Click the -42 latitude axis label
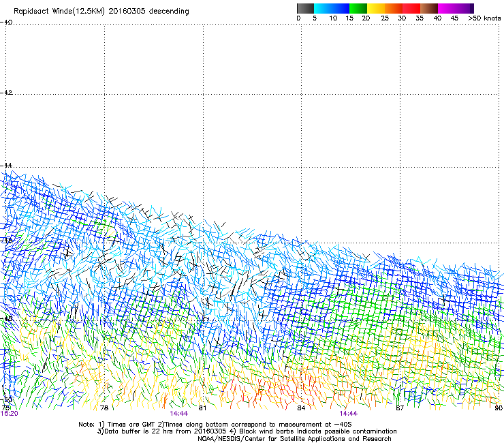 [6, 92]
